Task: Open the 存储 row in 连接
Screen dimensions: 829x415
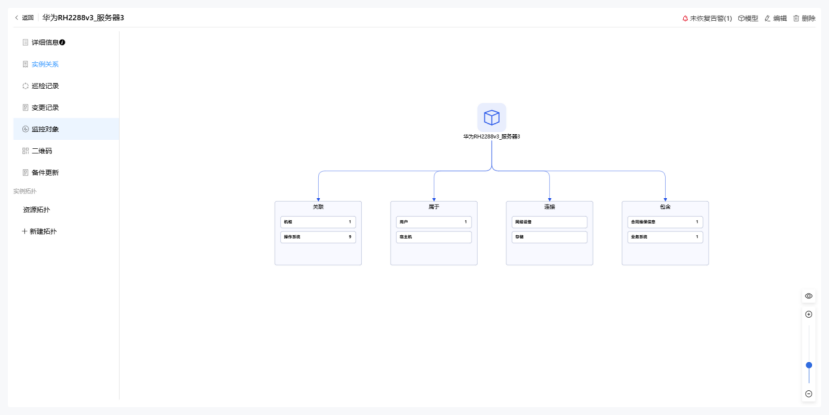Action: (549, 237)
